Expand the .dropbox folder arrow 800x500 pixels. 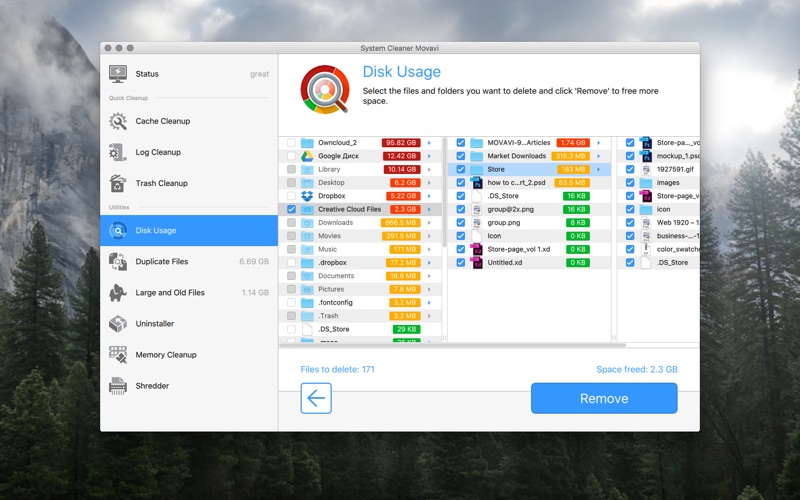tap(429, 263)
